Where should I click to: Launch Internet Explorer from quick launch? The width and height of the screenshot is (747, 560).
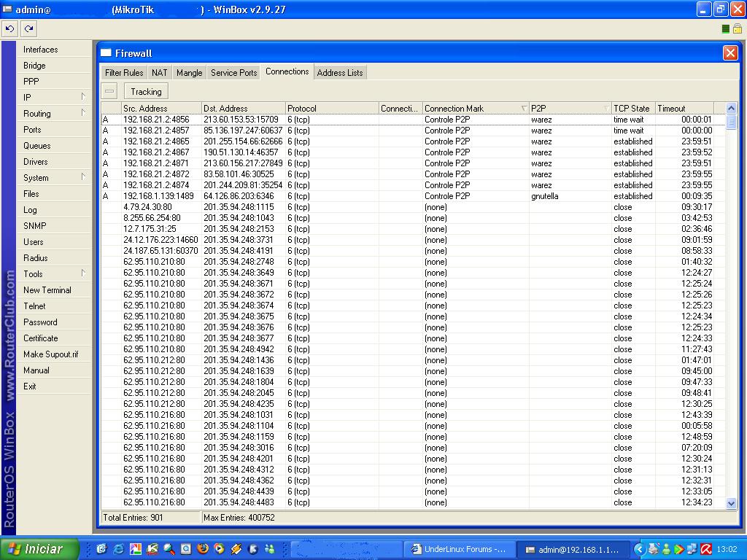118,549
